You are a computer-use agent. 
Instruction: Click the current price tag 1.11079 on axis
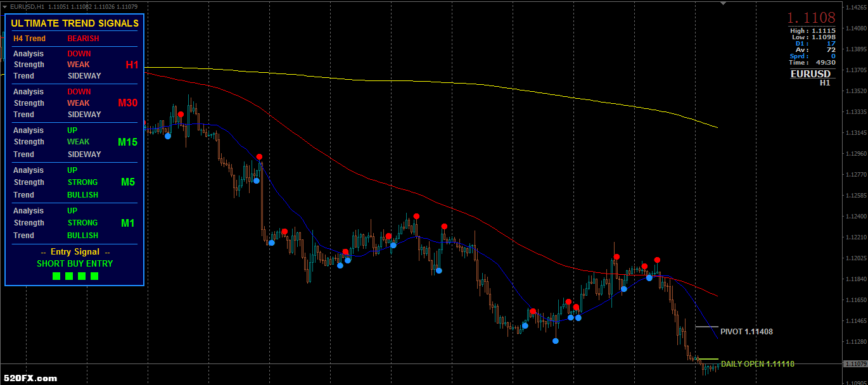856,363
